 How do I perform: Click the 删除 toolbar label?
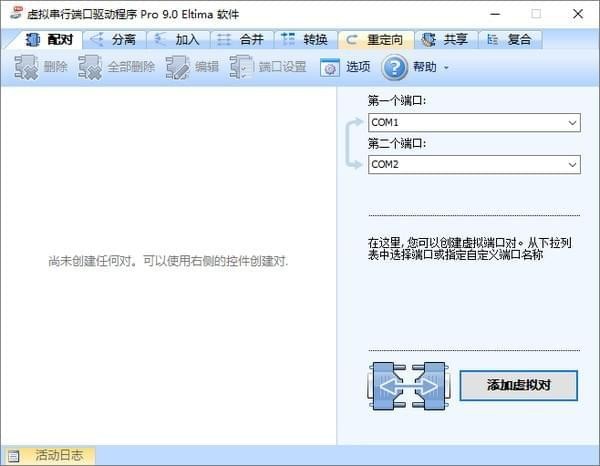tap(55, 67)
